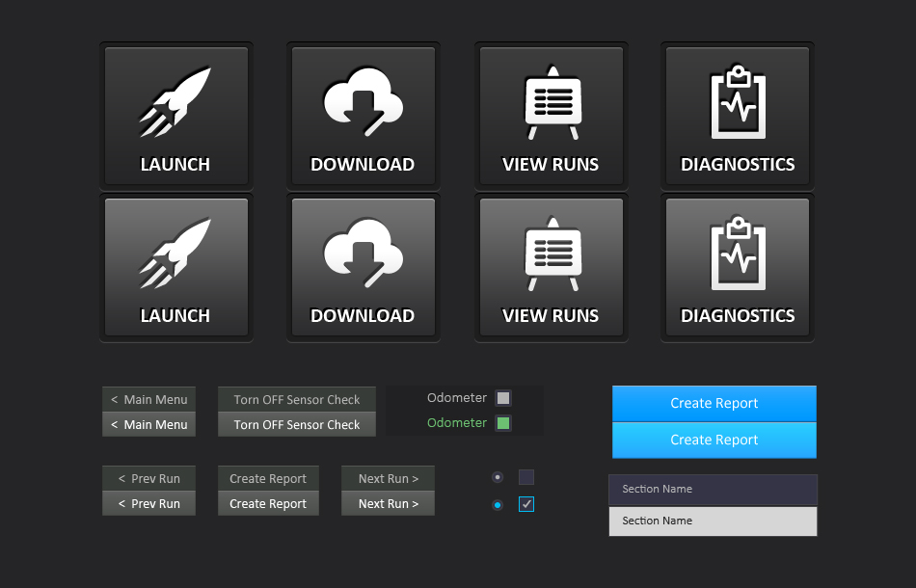Image resolution: width=916 pixels, height=588 pixels.
Task: Open the active Diagnostics clipboard button
Action: point(737,266)
